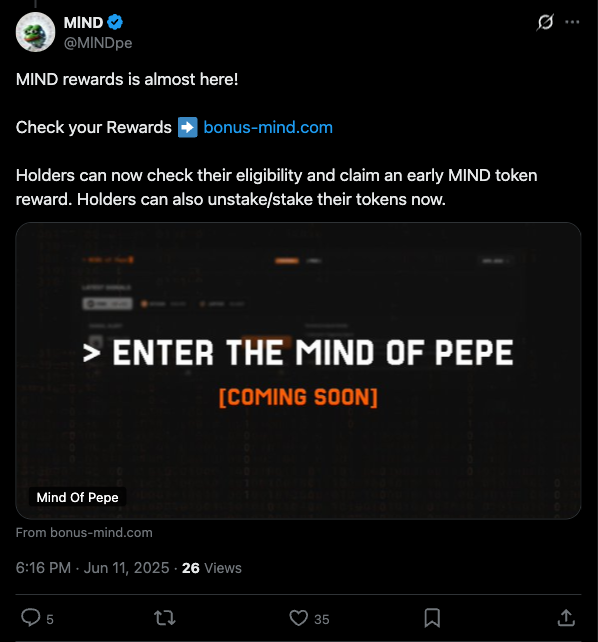Repost this tweet with the arrows icon
The height and width of the screenshot is (642, 598).
click(165, 618)
